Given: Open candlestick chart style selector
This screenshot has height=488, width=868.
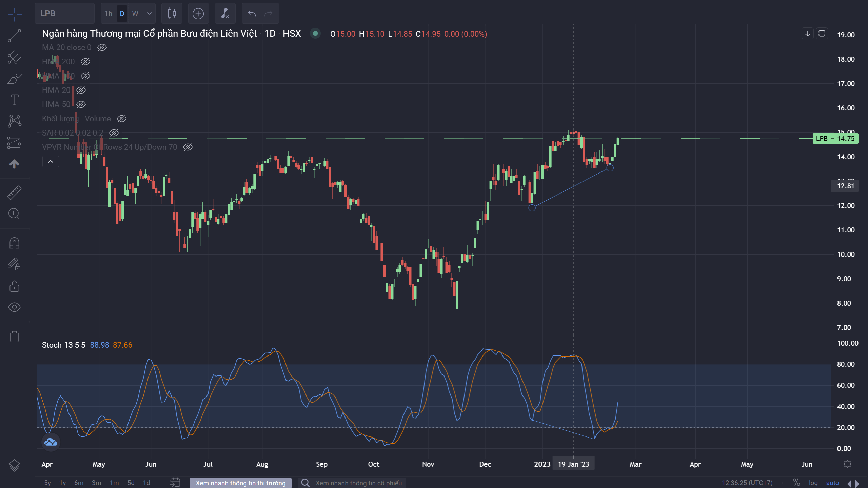Looking at the screenshot, I should click(x=172, y=14).
